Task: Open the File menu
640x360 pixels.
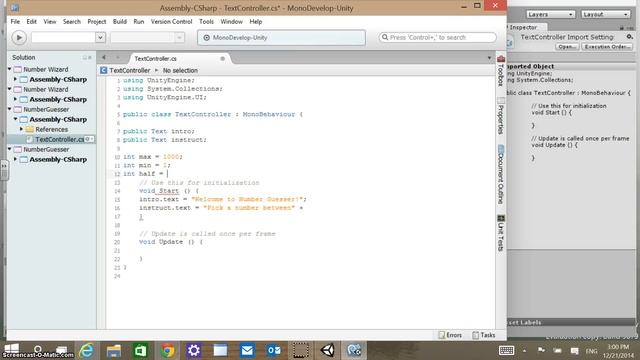Action: tap(15, 22)
